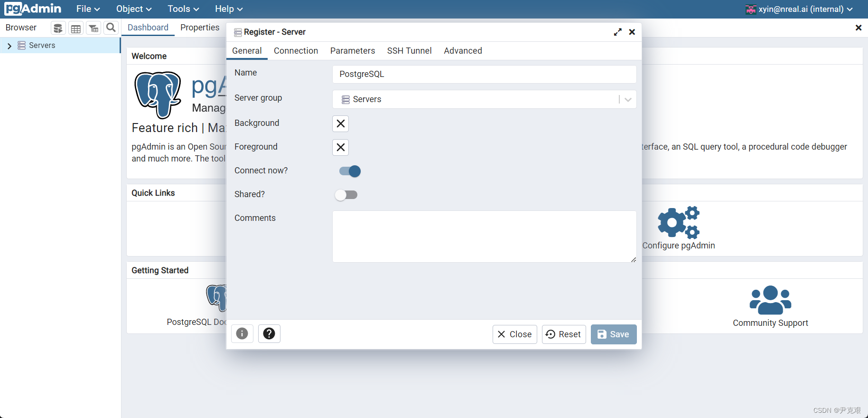The height and width of the screenshot is (418, 868).
Task: Click the pgAdmin logo in the header
Action: (33, 9)
